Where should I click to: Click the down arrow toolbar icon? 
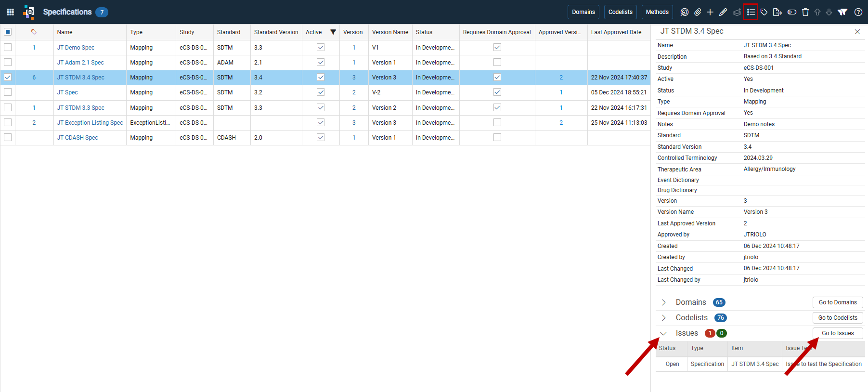coord(829,12)
